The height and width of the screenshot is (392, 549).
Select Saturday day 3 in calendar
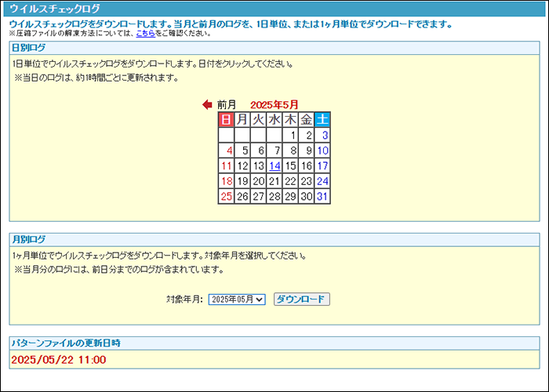[x=322, y=135]
